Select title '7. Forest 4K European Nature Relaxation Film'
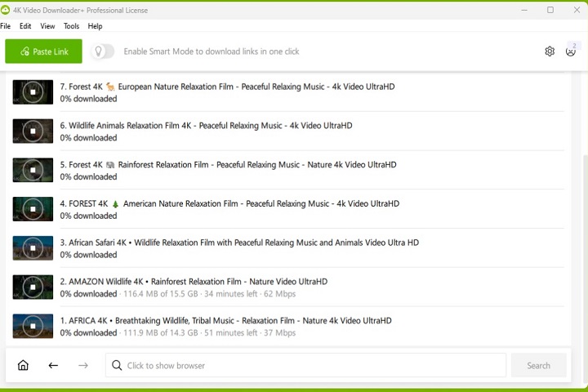Screen dimensions: 588x392 tap(227, 87)
